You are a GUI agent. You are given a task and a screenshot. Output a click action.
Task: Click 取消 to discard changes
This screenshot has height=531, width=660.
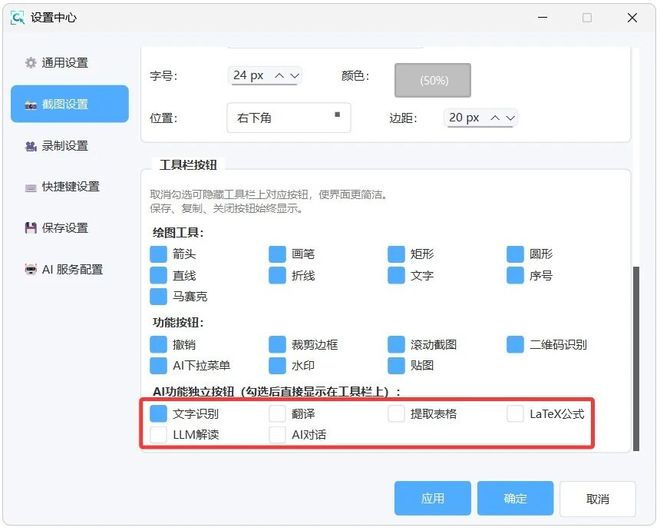point(598,499)
